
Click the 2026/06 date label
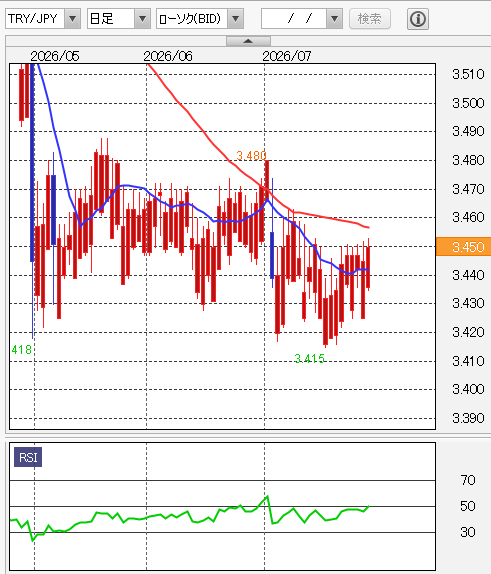tap(168, 56)
